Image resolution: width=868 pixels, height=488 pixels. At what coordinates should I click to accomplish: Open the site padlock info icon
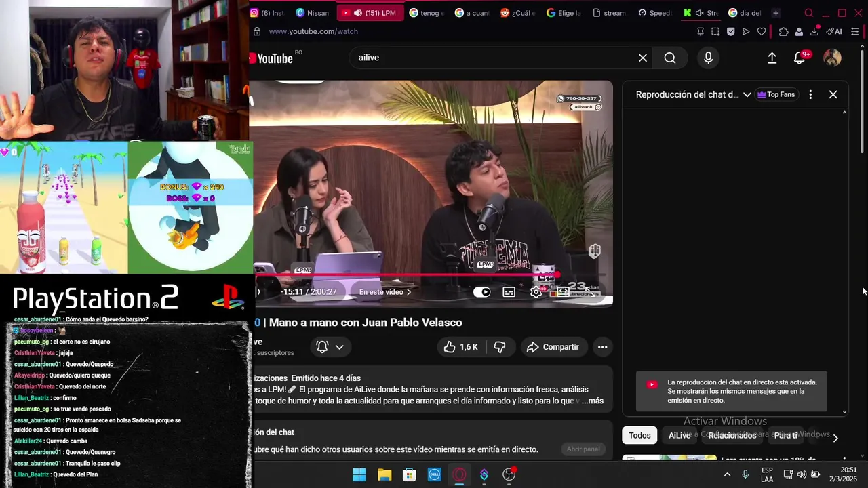pos(257,31)
